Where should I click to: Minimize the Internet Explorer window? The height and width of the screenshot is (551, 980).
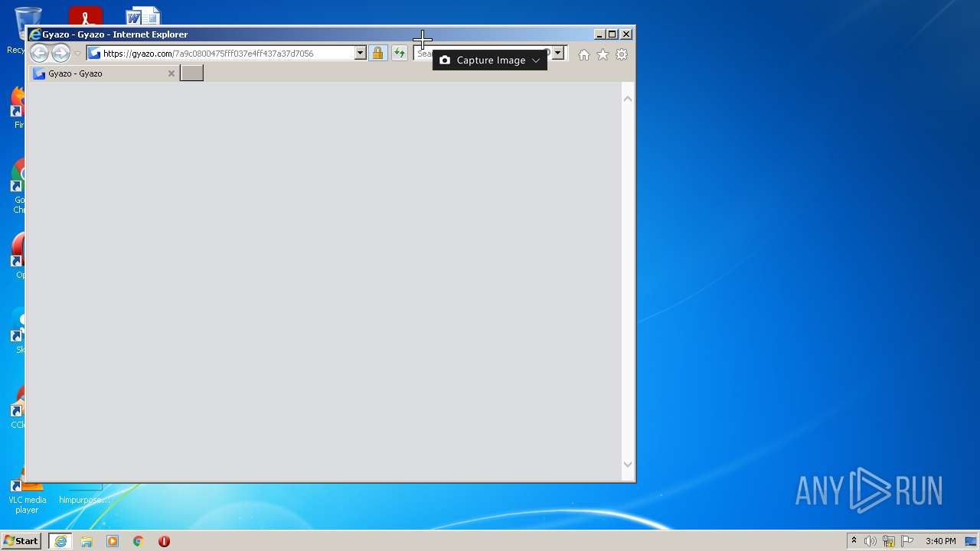click(x=599, y=34)
